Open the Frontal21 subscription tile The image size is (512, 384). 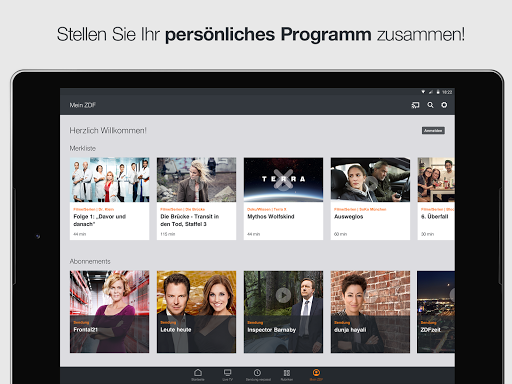click(109, 312)
